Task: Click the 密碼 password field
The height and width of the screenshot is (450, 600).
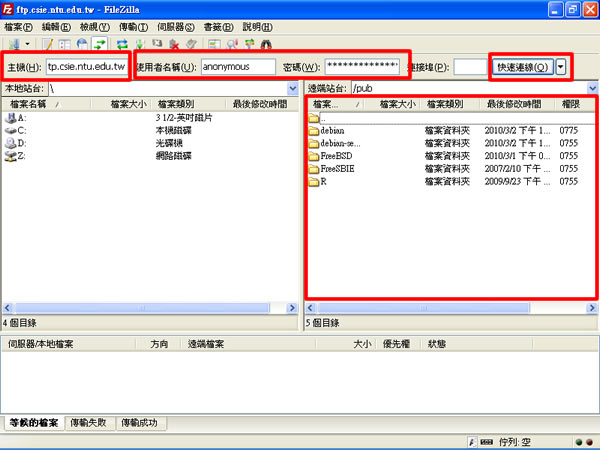Action: (362, 67)
